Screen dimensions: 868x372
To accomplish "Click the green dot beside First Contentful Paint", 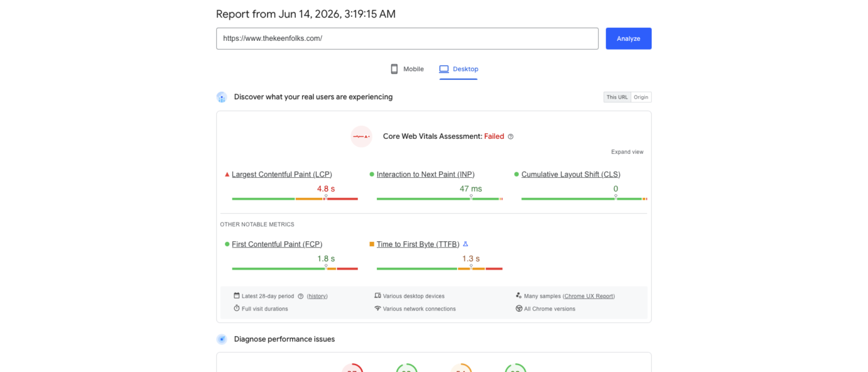I will coord(227,244).
